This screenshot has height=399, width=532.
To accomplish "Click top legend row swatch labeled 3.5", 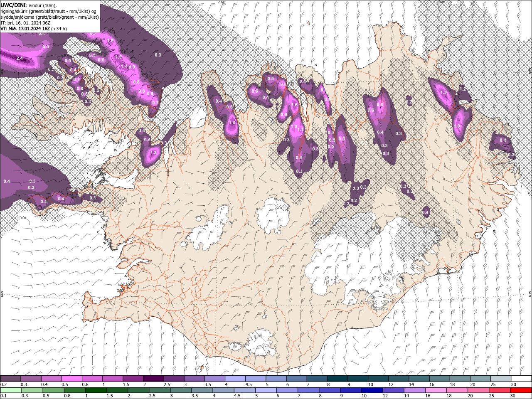I will tap(215, 379).
